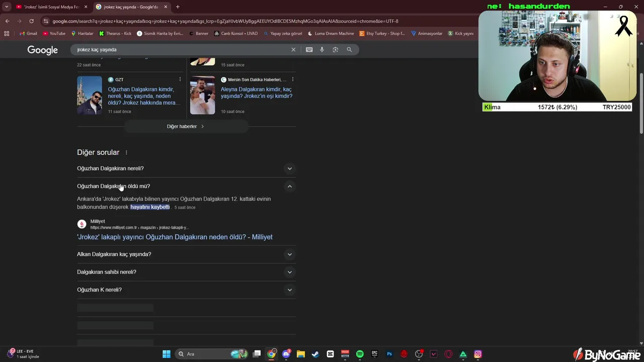The image size is (644, 362).
Task: Open File Explorer from taskbar
Action: 301,354
